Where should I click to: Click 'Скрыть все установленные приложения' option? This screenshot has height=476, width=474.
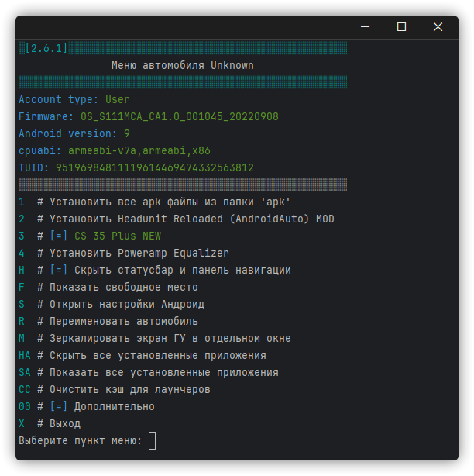point(158,356)
